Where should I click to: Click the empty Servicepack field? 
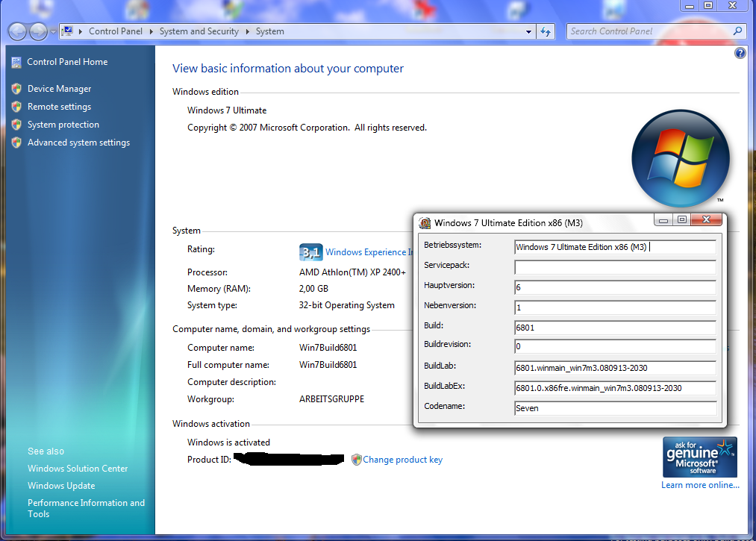(615, 266)
